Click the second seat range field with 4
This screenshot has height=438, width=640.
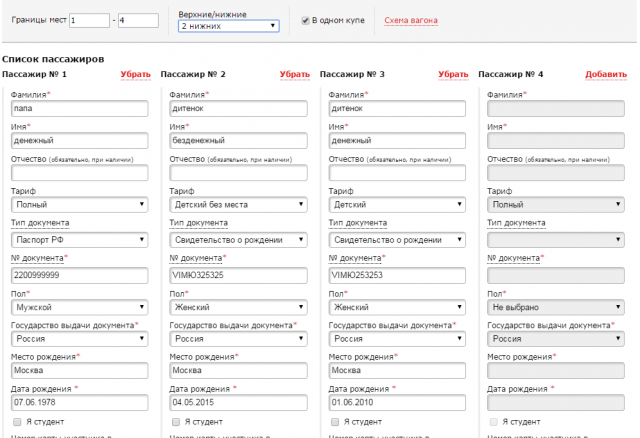click(138, 20)
